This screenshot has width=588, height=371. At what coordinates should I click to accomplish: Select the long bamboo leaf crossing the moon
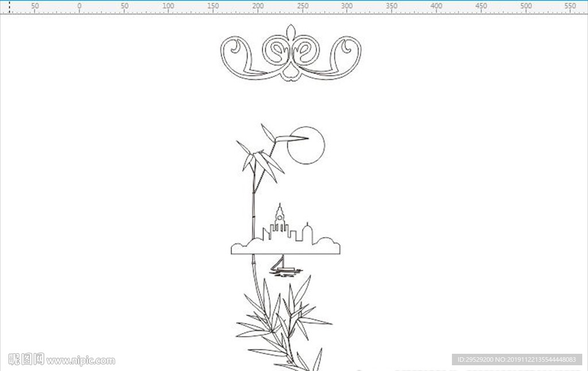tap(292, 139)
